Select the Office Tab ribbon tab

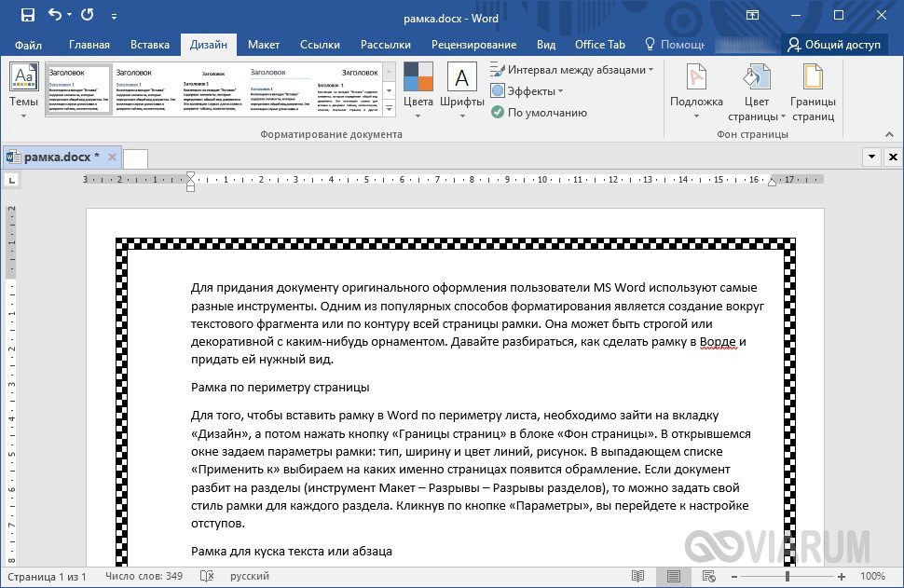click(x=599, y=45)
